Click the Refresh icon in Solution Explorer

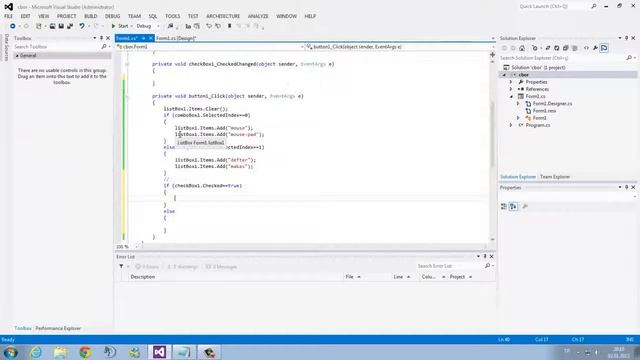coord(556,48)
